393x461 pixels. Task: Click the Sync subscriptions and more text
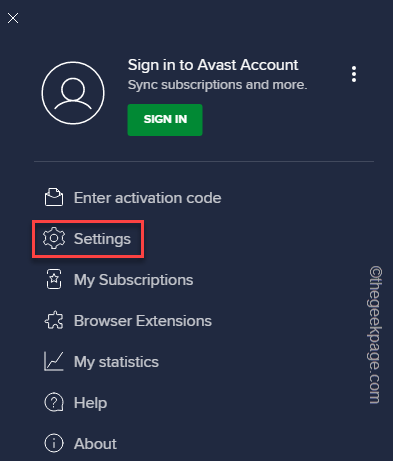coord(217,85)
